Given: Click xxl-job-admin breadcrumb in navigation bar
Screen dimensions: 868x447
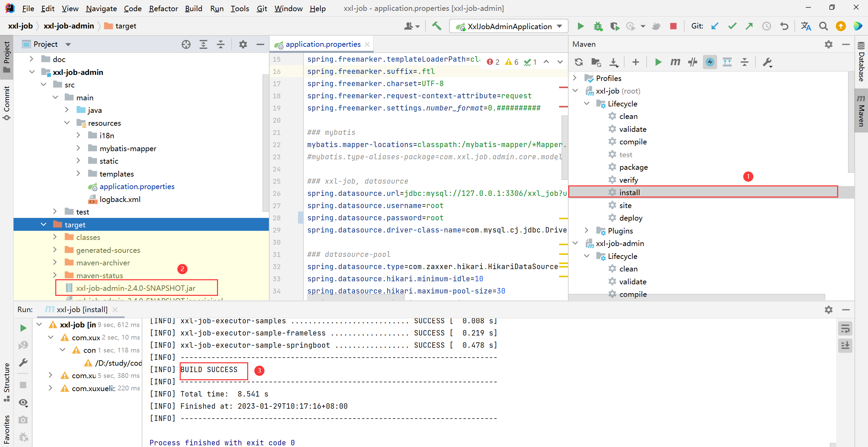Looking at the screenshot, I should 68,26.
